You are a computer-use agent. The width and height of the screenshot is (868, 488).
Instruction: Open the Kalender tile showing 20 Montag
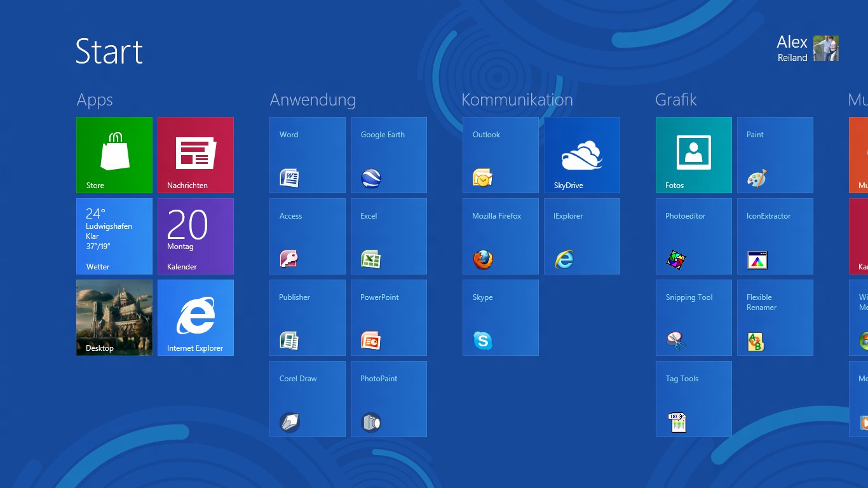196,236
